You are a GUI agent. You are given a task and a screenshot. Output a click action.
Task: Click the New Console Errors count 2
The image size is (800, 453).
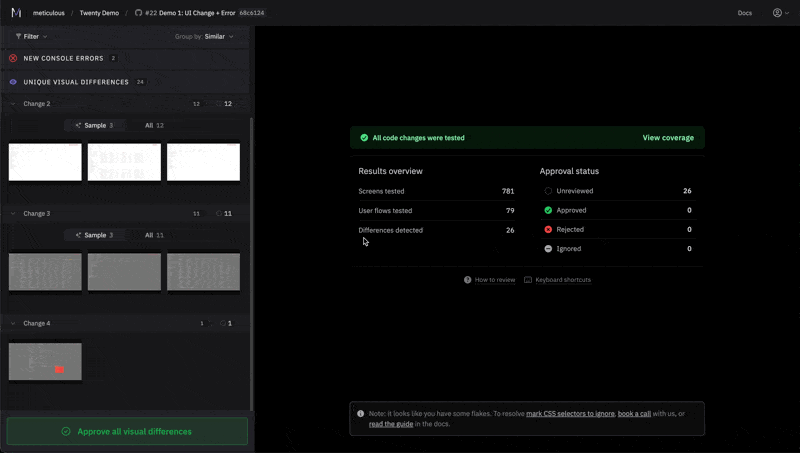113,58
